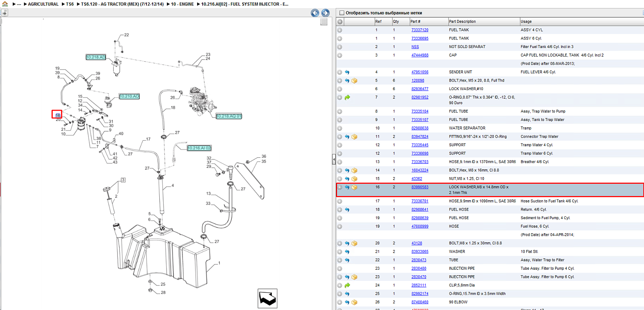Screen dimensions: 644x310
Task: Add part 73336701 using its plus icon
Action: (340, 201)
